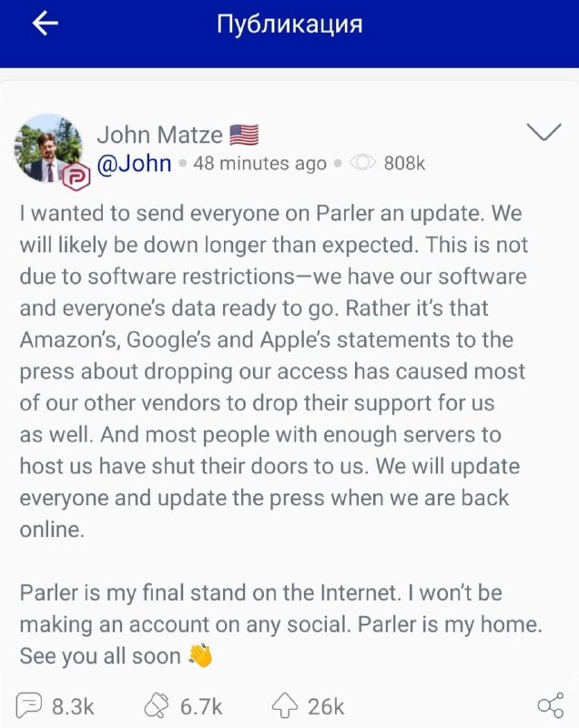Tap the Parler badge on avatar
579x728 pixels.
(x=75, y=176)
